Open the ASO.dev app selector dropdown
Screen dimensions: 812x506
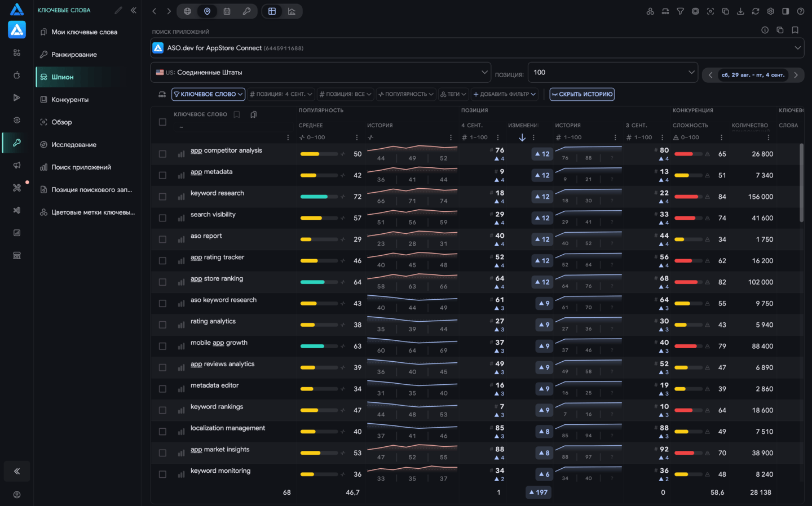(477, 48)
